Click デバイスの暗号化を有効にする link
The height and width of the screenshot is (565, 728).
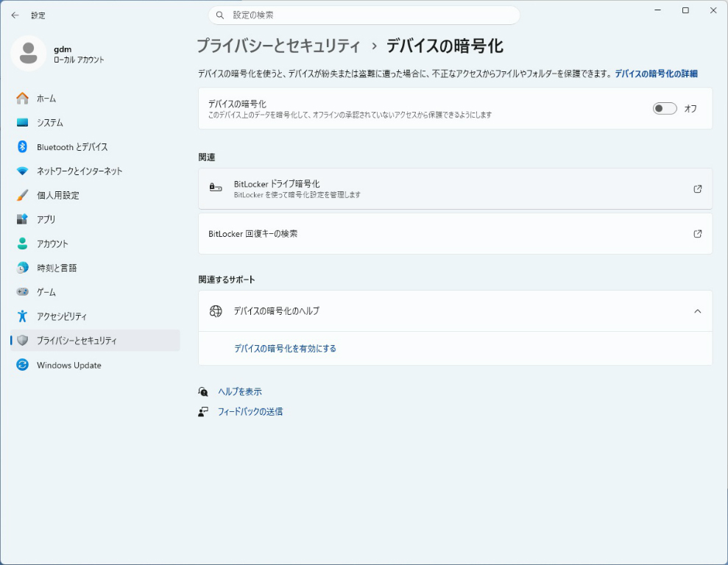285,349
